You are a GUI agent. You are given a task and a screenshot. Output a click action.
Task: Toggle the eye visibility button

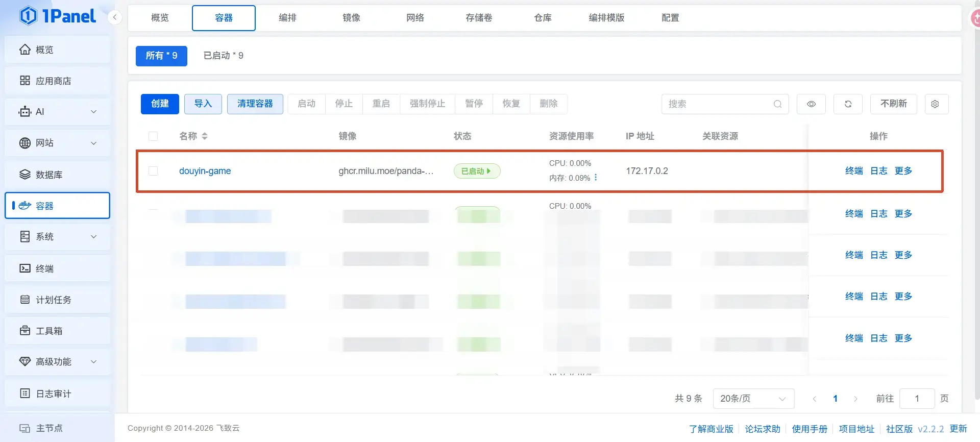[x=811, y=104]
